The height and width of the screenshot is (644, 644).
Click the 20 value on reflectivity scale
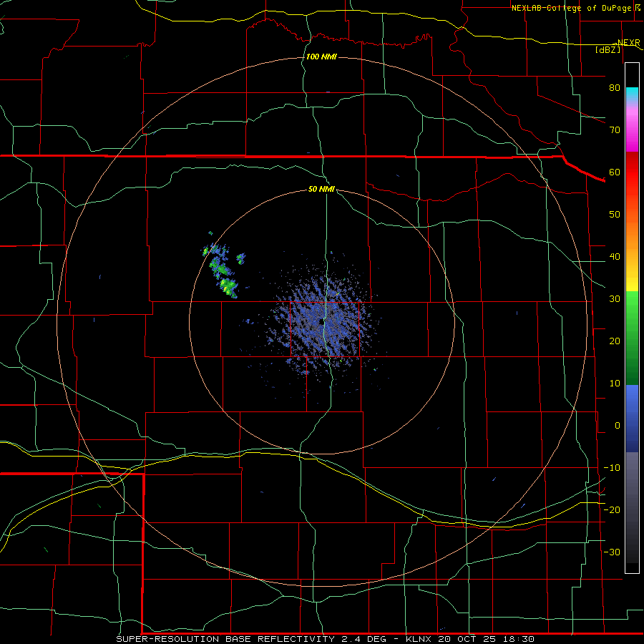tap(615, 341)
